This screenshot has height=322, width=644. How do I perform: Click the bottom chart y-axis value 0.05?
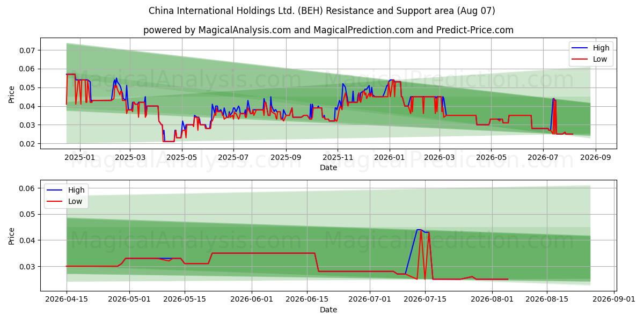pos(27,214)
